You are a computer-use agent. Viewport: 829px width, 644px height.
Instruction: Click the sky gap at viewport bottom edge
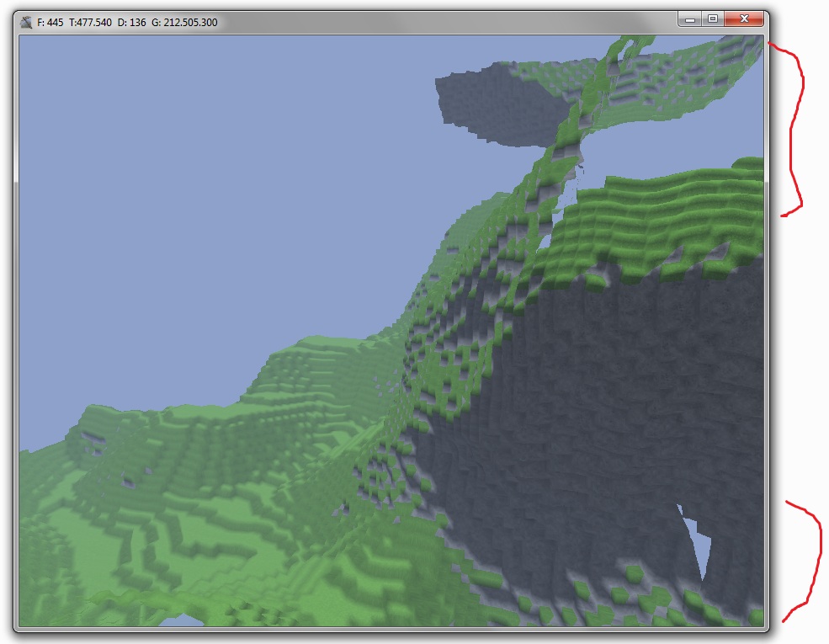181,621
